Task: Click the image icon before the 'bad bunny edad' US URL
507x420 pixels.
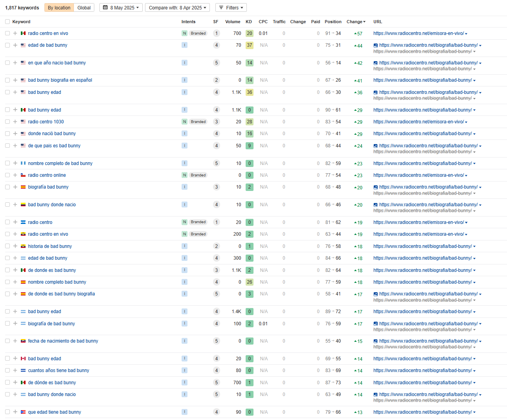Action: (x=375, y=93)
